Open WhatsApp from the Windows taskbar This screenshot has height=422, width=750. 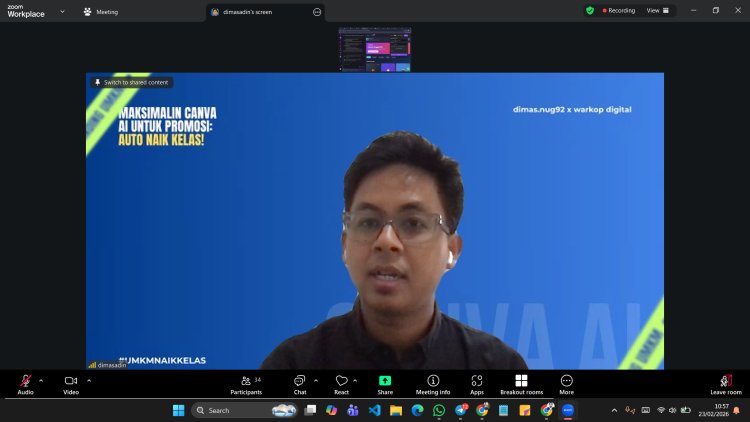pos(439,410)
